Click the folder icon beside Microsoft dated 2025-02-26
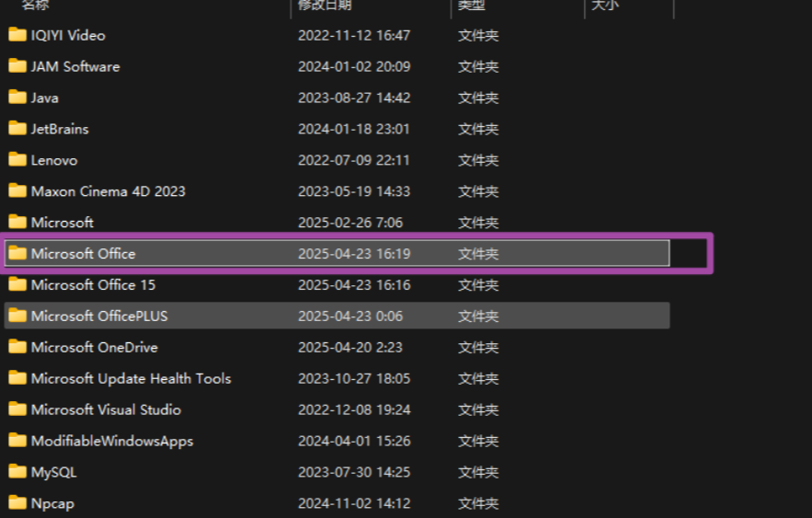 [x=17, y=222]
